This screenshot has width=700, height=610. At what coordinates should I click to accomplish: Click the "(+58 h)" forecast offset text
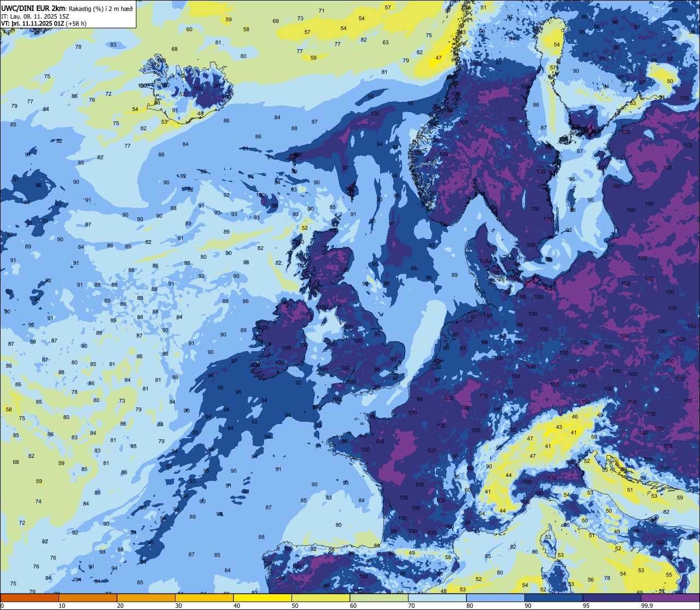pos(76,24)
